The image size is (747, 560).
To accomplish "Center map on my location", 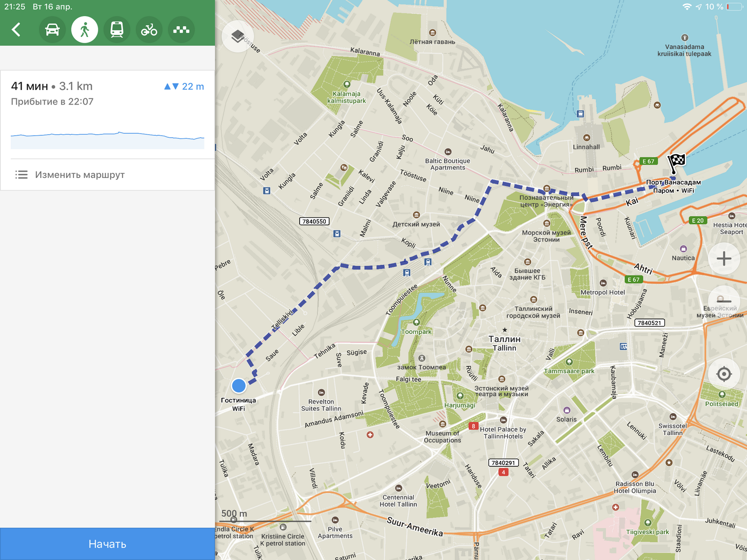I will (724, 374).
